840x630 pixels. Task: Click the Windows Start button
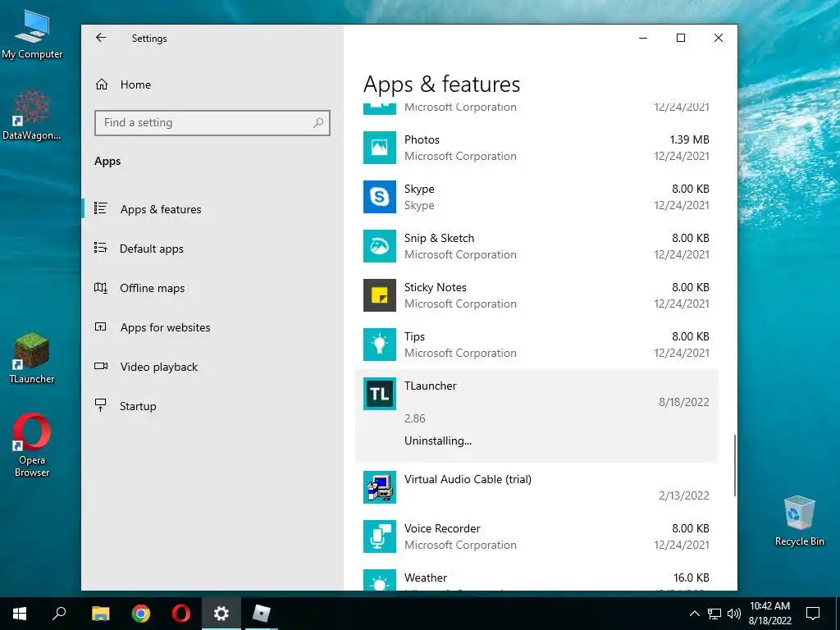[20, 614]
